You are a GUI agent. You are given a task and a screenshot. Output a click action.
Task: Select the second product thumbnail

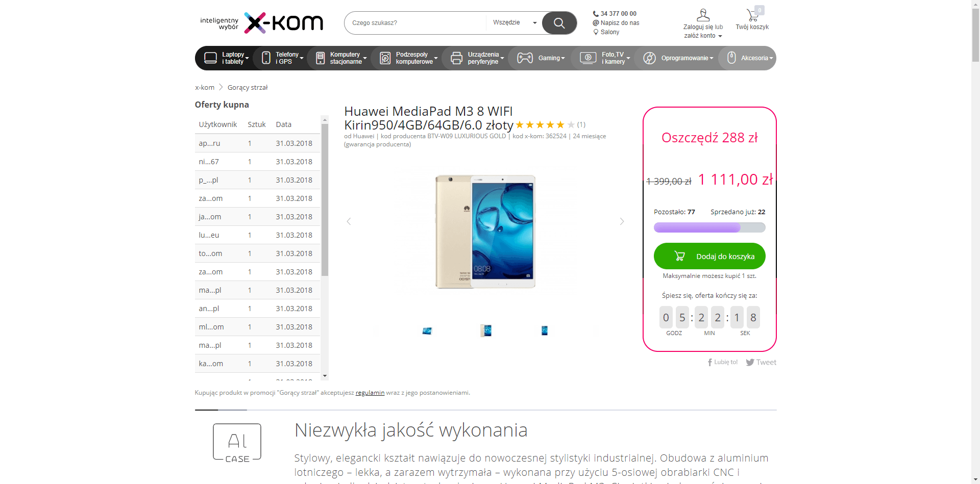[486, 330]
